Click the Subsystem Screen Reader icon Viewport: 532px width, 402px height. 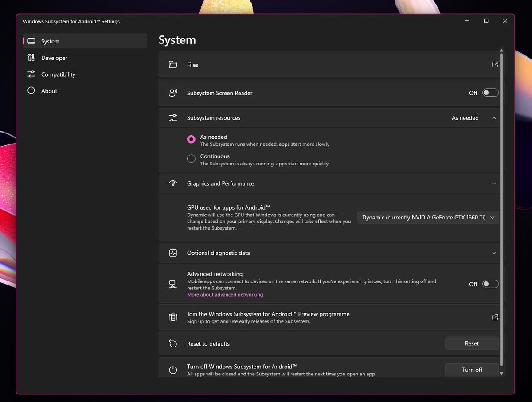[x=173, y=93]
